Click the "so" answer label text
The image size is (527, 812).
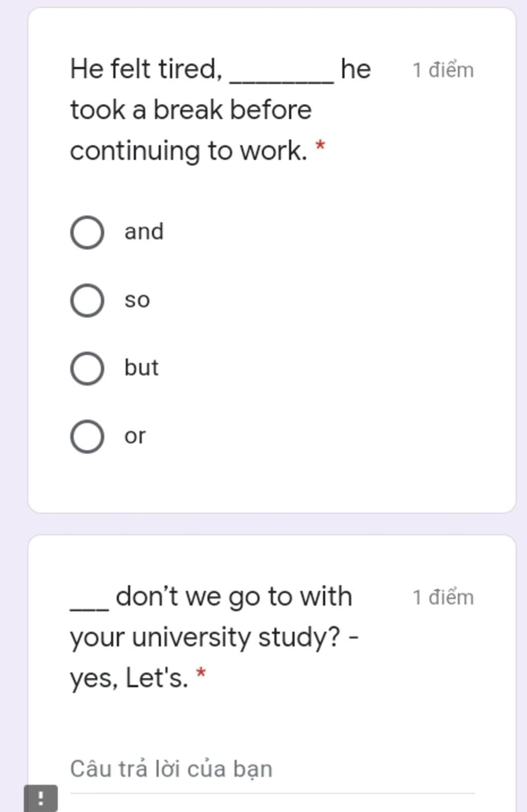click(137, 300)
